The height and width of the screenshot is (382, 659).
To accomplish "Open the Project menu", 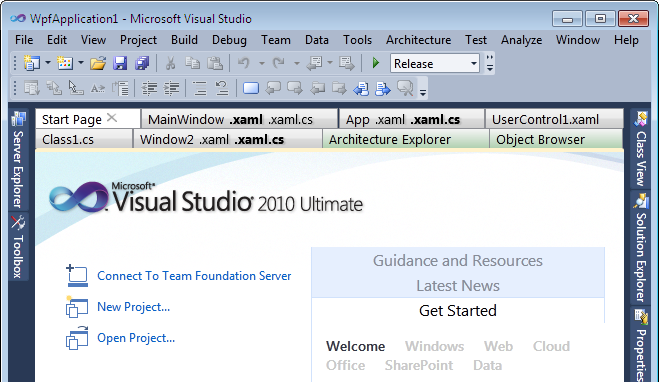I will pyautogui.click(x=138, y=40).
